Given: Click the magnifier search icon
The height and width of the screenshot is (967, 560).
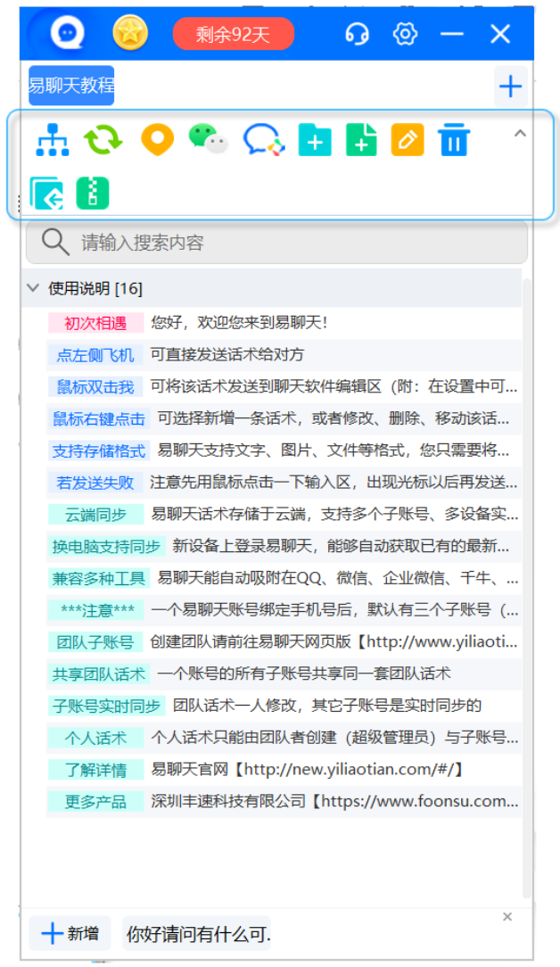Looking at the screenshot, I should (x=55, y=243).
